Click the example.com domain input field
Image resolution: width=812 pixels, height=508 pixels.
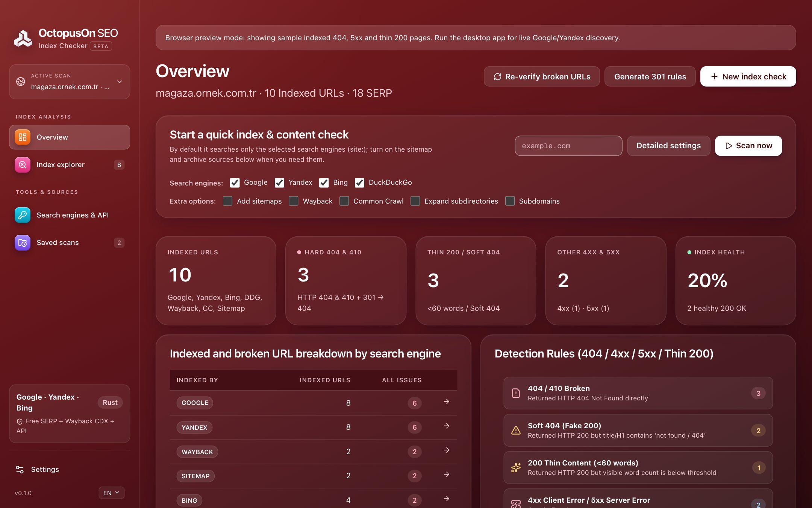coord(568,146)
